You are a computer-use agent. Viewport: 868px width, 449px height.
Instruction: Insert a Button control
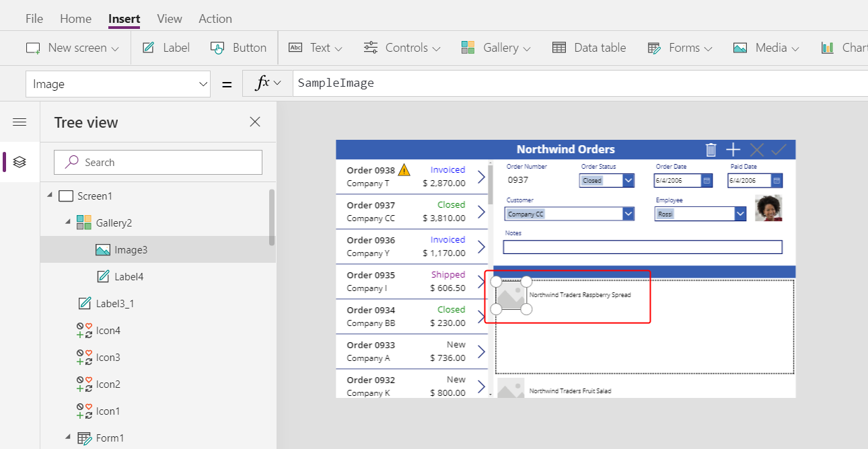(238, 48)
